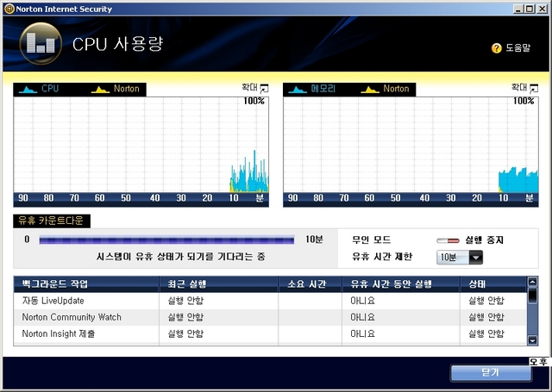Screen dimensions: 552x392
Task: Click the 유휴 시간 동안 실행 column header
Action: (401, 284)
